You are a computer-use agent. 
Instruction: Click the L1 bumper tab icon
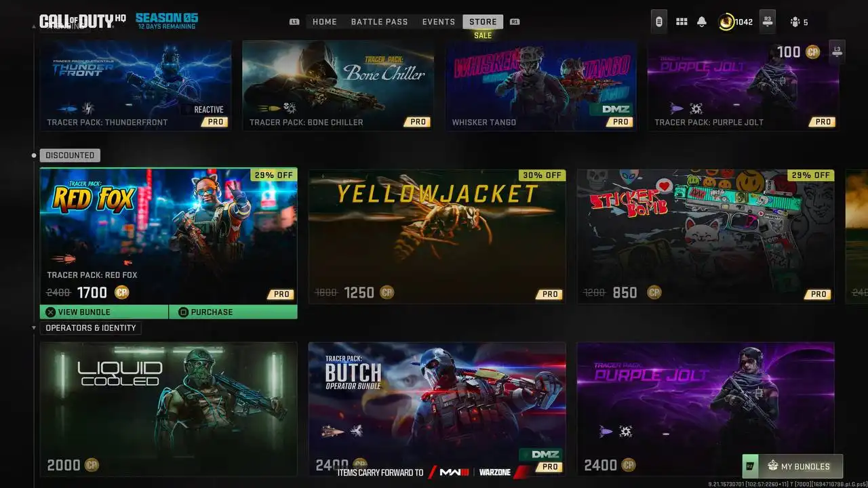pyautogui.click(x=294, y=22)
